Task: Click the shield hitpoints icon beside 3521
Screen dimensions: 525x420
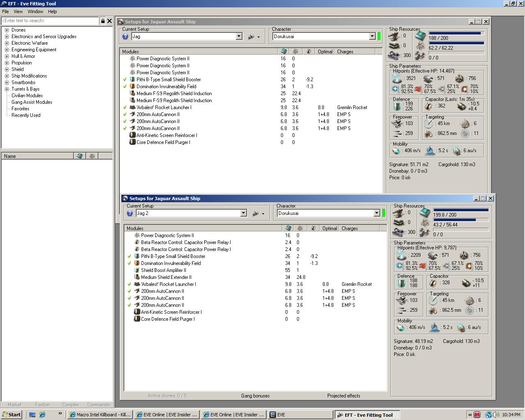Action: [x=397, y=78]
